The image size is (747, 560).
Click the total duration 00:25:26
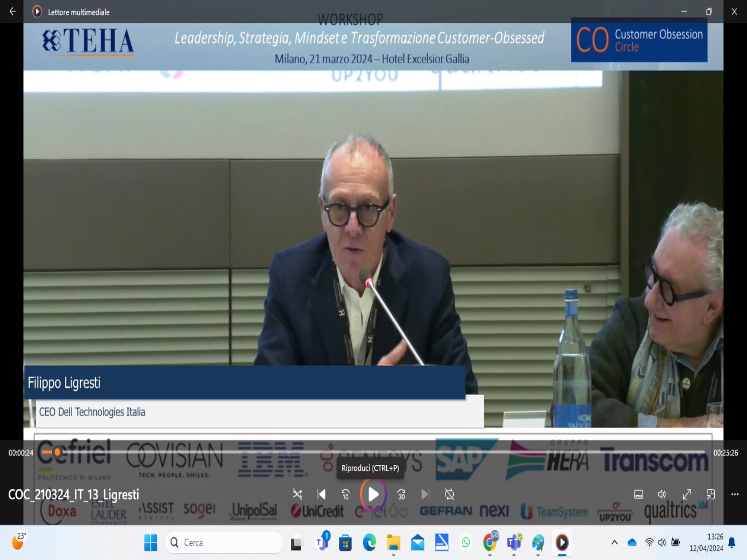pos(726,453)
